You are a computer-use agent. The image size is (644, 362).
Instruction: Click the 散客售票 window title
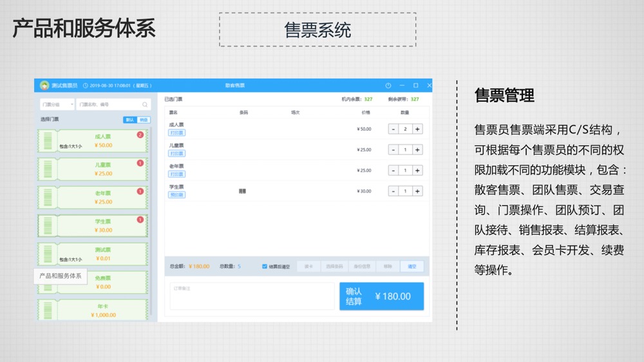tap(235, 86)
